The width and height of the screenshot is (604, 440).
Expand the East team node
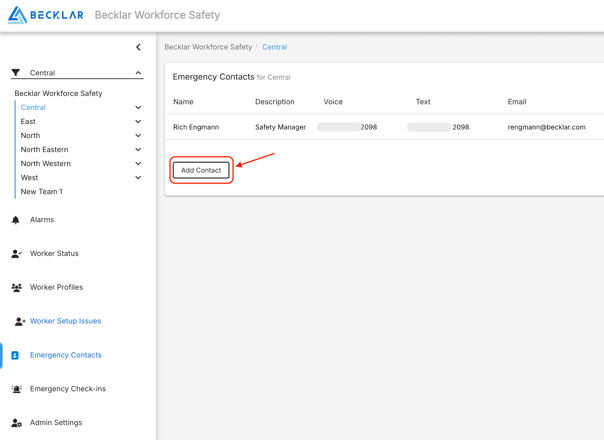tap(138, 122)
